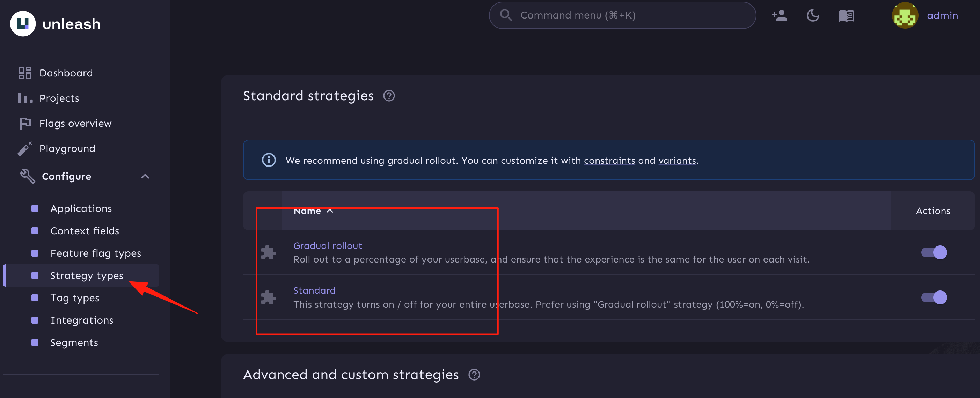Toggle off the Gradual rollout strategy
This screenshot has width=980, height=398.
pyautogui.click(x=934, y=252)
